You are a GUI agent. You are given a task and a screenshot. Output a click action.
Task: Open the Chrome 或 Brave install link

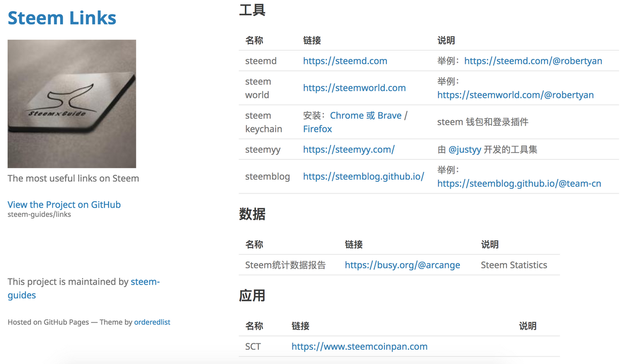point(366,116)
